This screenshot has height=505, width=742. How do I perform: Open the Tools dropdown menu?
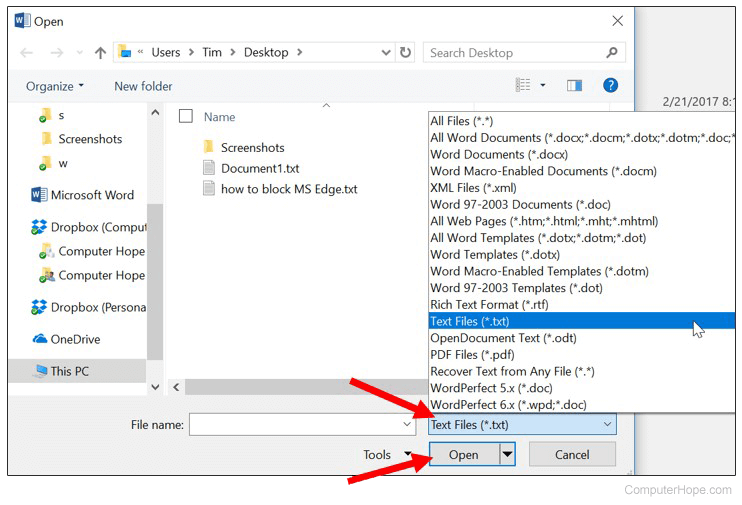(387, 454)
